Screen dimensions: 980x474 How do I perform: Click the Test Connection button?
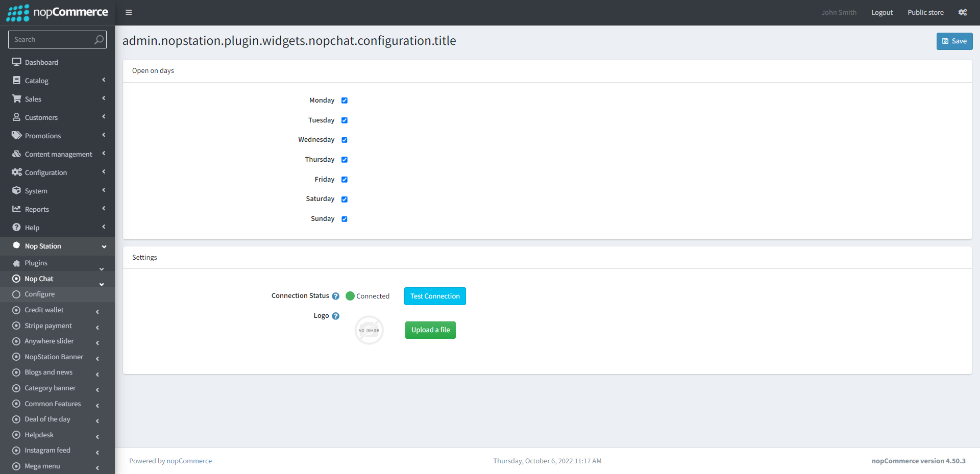(x=435, y=296)
